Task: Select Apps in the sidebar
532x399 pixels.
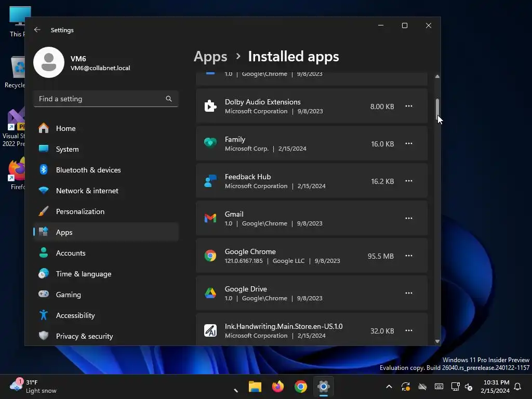Action: [106, 232]
